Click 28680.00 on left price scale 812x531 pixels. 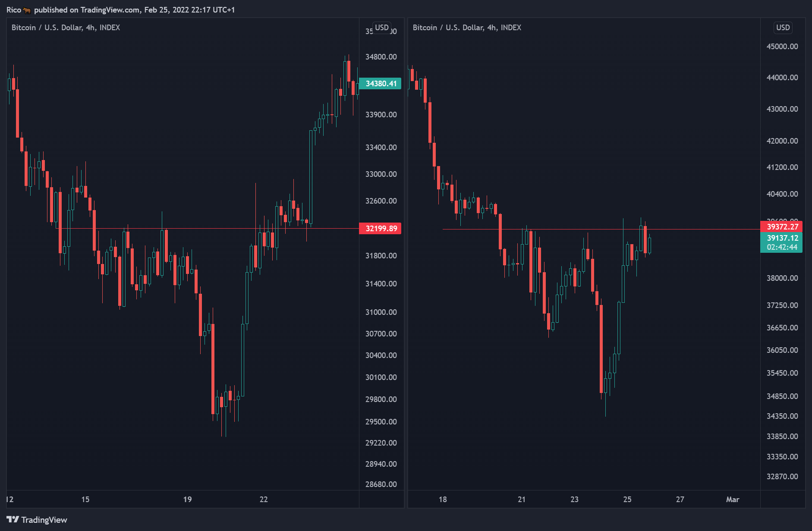(381, 484)
